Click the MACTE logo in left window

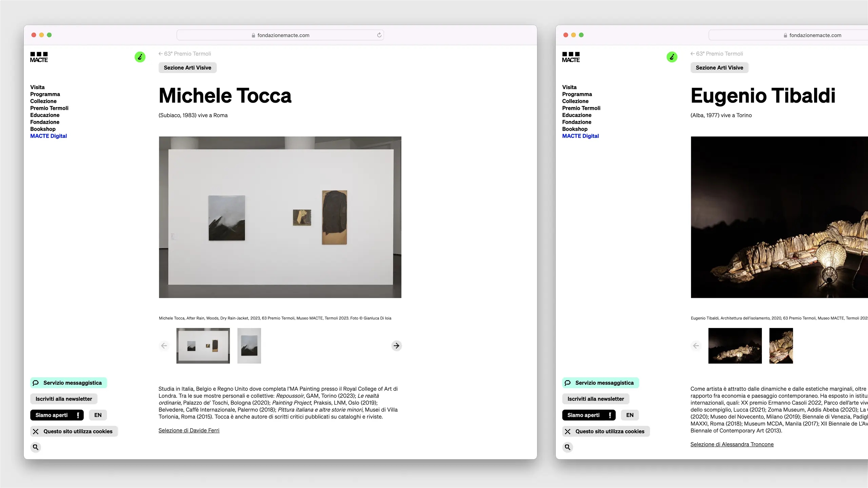(x=39, y=57)
